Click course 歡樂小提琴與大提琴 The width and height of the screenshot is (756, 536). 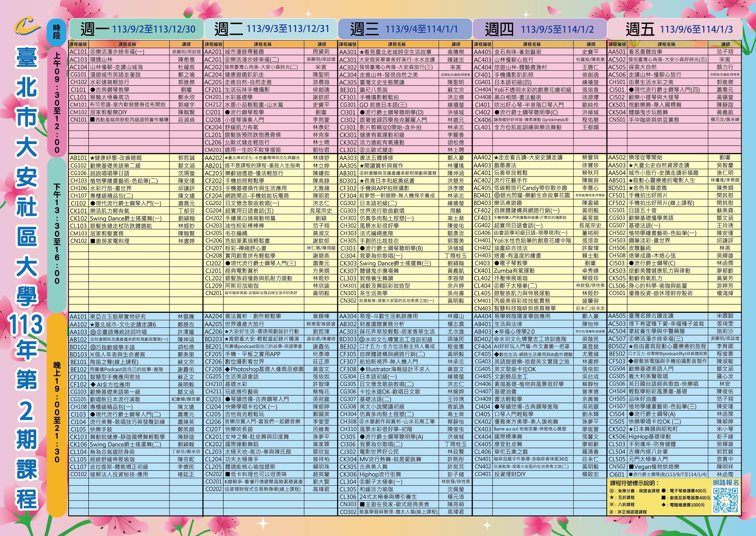click(654, 97)
